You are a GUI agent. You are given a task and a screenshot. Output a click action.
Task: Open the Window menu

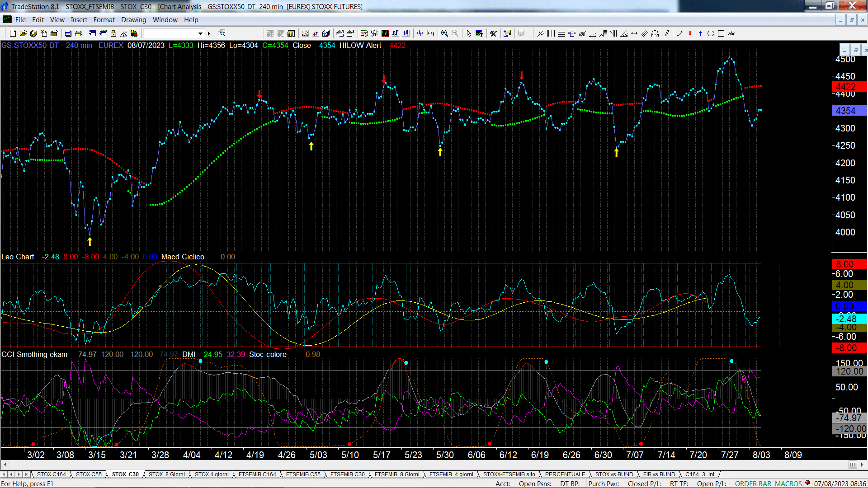pos(165,20)
